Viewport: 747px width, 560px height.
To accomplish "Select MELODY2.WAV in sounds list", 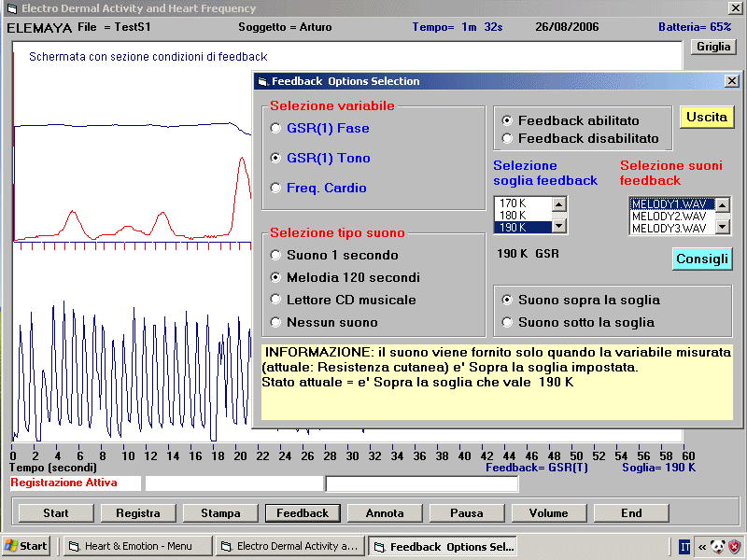I will 669,216.
